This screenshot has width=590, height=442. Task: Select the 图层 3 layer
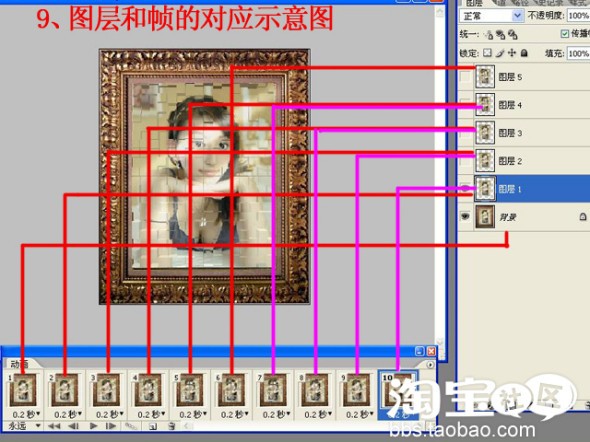point(524,133)
